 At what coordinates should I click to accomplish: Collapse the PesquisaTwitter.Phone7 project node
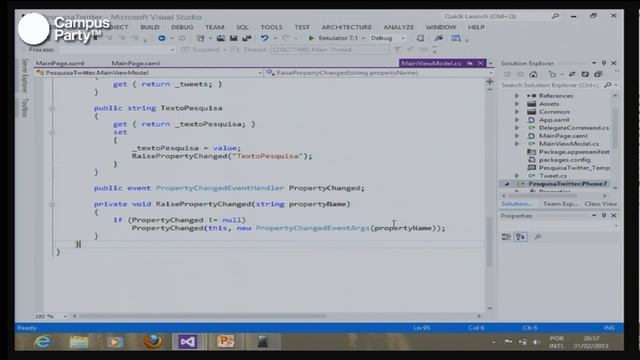coord(507,184)
